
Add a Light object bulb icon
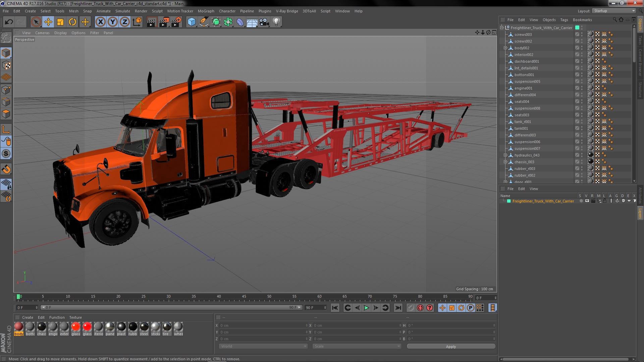pyautogui.click(x=276, y=22)
